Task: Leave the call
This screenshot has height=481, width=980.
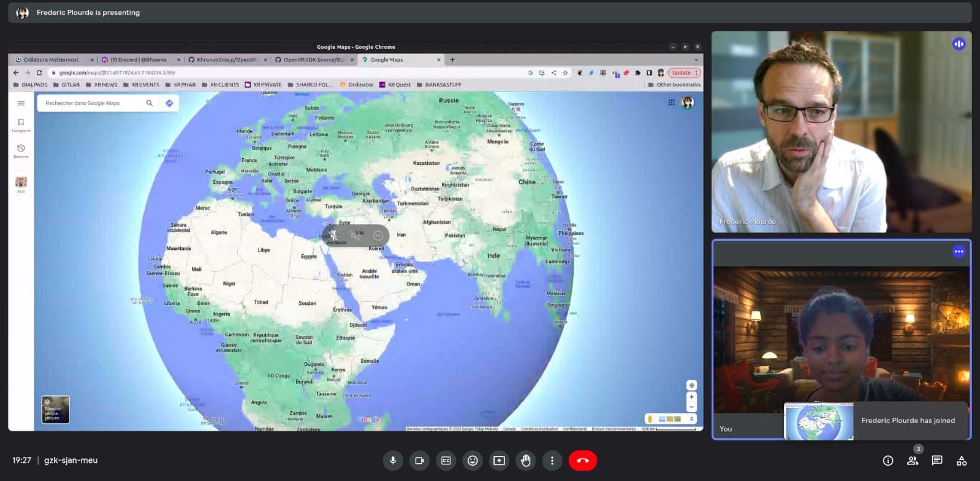Action: (x=583, y=460)
